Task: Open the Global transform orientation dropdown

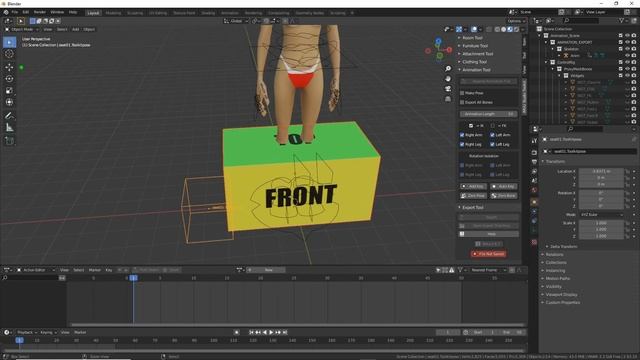Action: (236, 21)
